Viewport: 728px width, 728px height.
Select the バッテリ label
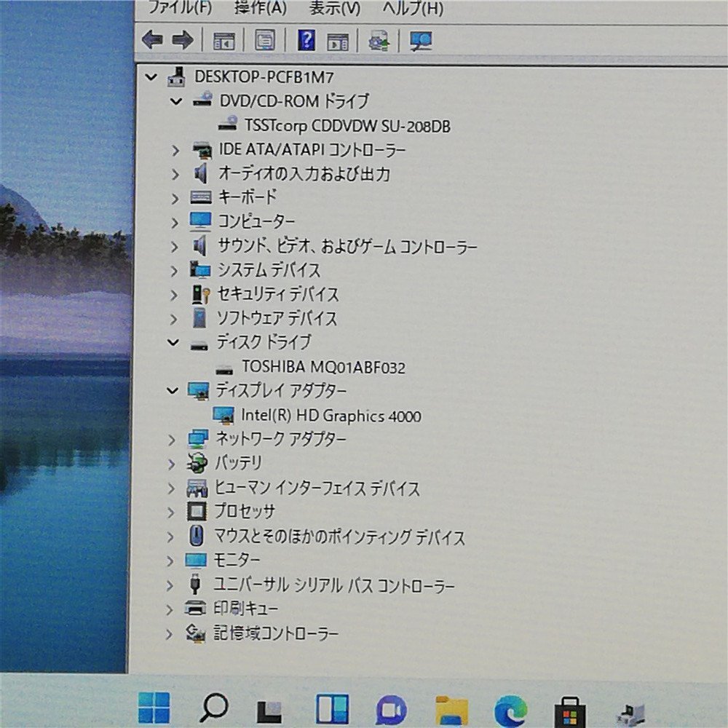coord(238,463)
